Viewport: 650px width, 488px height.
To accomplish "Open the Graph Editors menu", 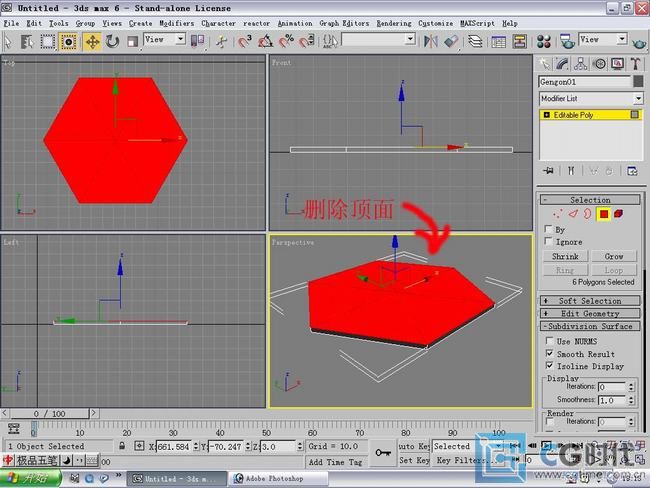I will pyautogui.click(x=344, y=23).
